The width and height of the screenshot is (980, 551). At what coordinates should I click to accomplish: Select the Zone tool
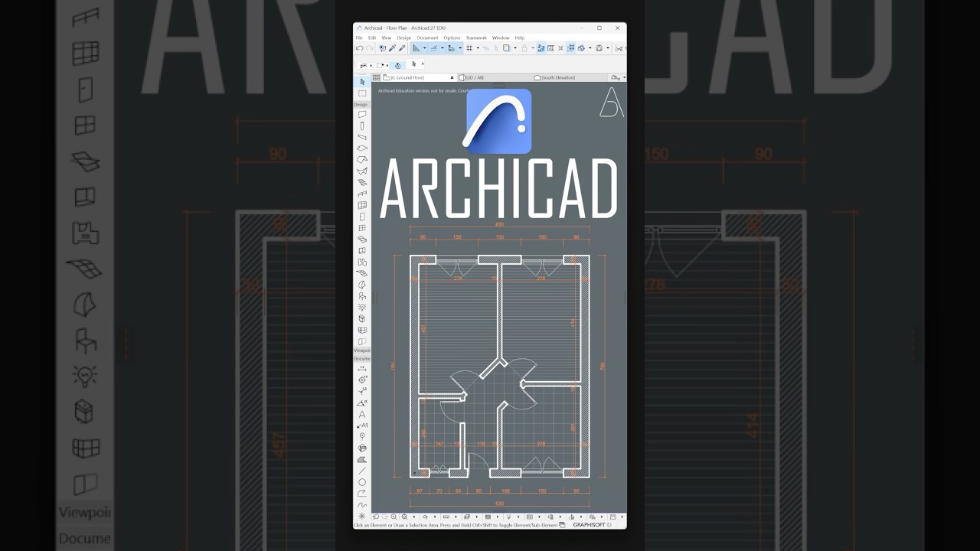pos(362,262)
